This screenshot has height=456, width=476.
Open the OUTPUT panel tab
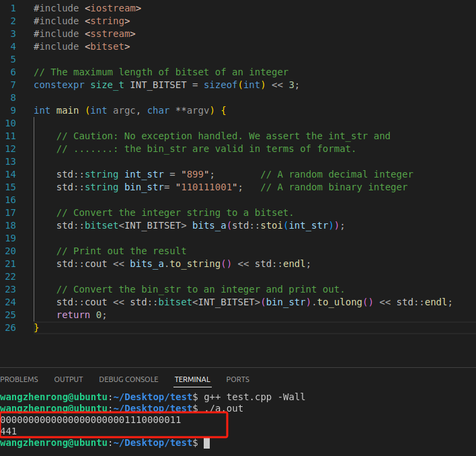tap(69, 379)
